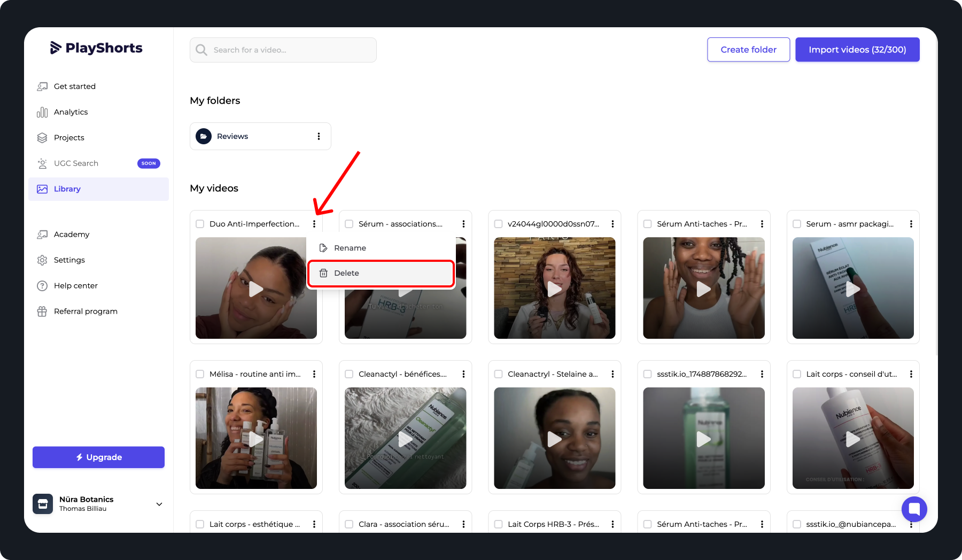The height and width of the screenshot is (560, 962).
Task: Open options for Reviews folder
Action: pos(319,136)
